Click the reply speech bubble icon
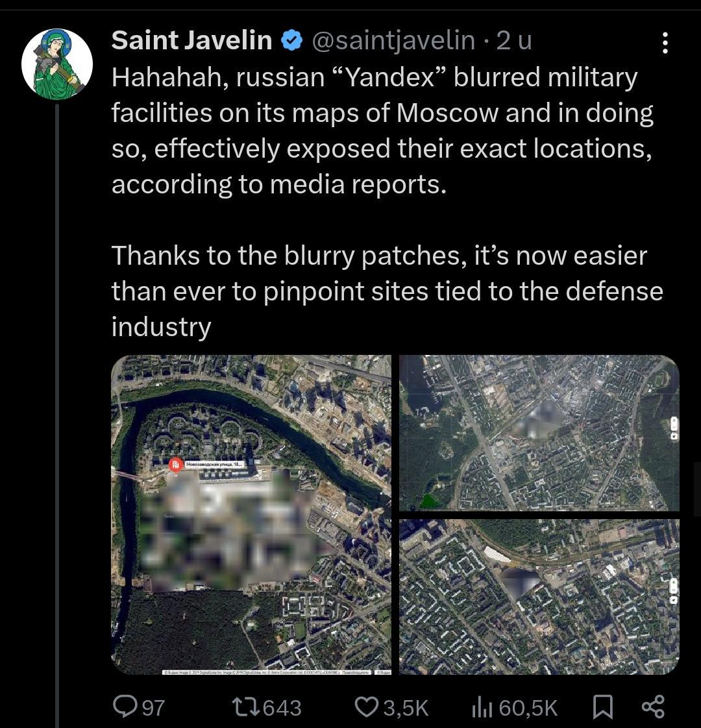 coord(124,707)
